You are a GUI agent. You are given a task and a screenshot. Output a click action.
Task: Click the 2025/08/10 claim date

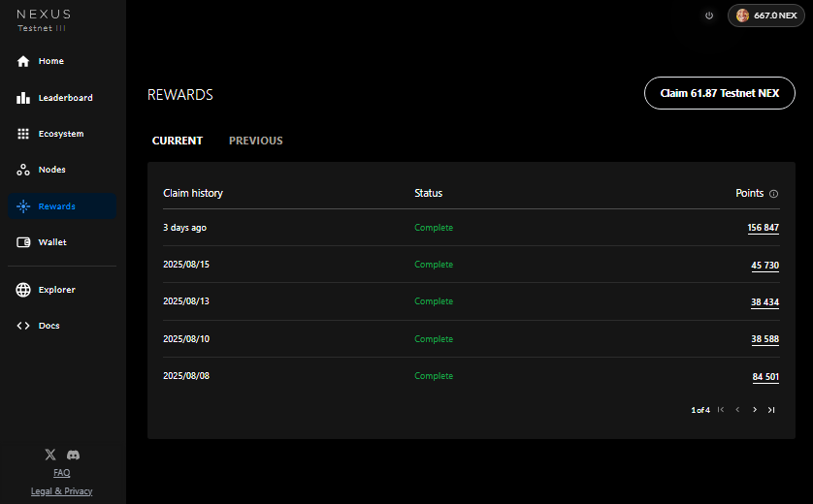(186, 339)
